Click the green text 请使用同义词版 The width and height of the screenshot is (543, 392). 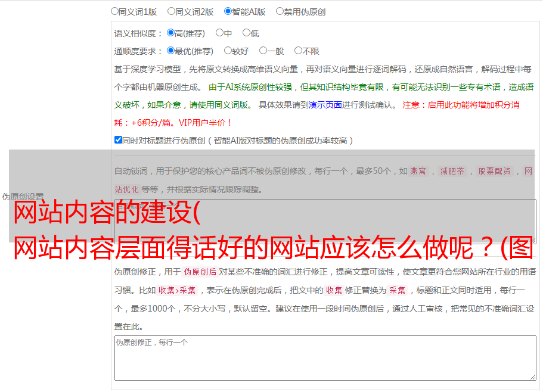pos(219,105)
